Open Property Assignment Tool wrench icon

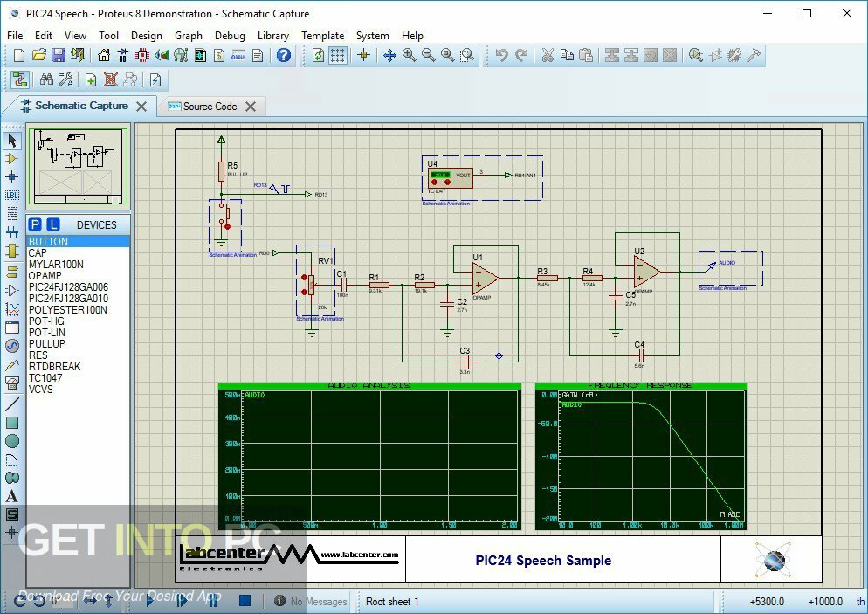coord(65,80)
